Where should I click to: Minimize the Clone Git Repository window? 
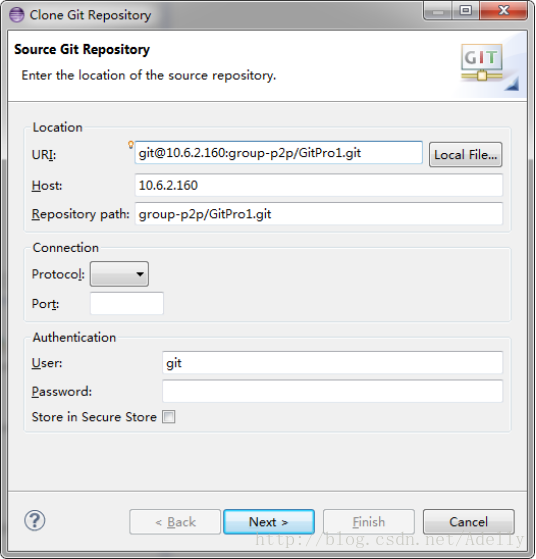click(x=438, y=10)
